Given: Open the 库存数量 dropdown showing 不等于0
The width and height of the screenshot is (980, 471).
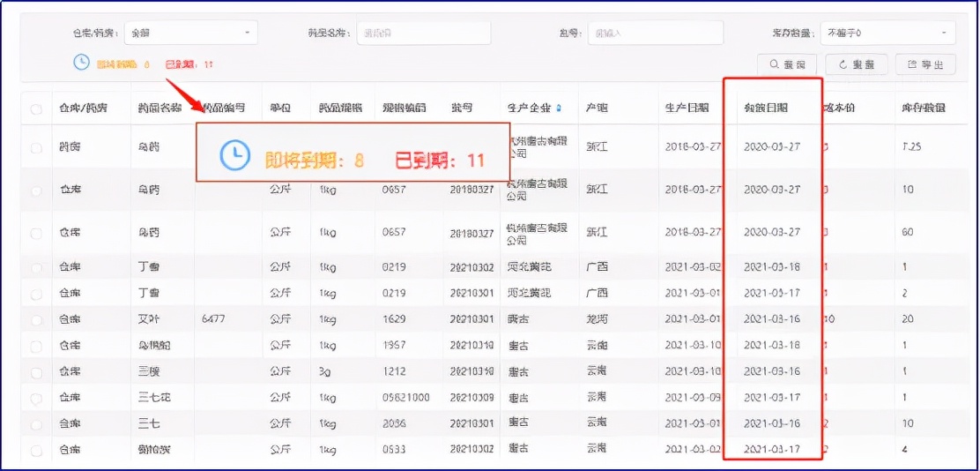Looking at the screenshot, I should point(888,33).
